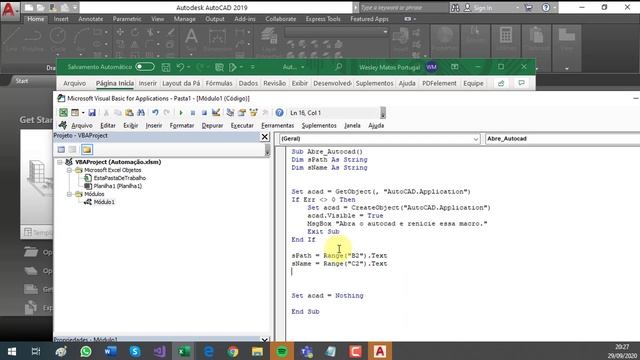Open Google Chrome from the taskbar
The width and height of the screenshot is (640, 360).
point(233,351)
